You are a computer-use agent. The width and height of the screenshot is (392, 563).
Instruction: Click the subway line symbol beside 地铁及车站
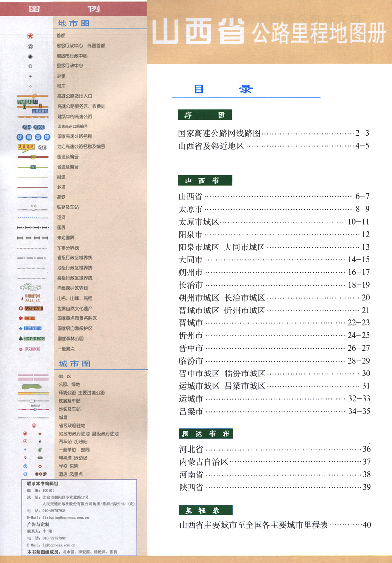tap(33, 409)
